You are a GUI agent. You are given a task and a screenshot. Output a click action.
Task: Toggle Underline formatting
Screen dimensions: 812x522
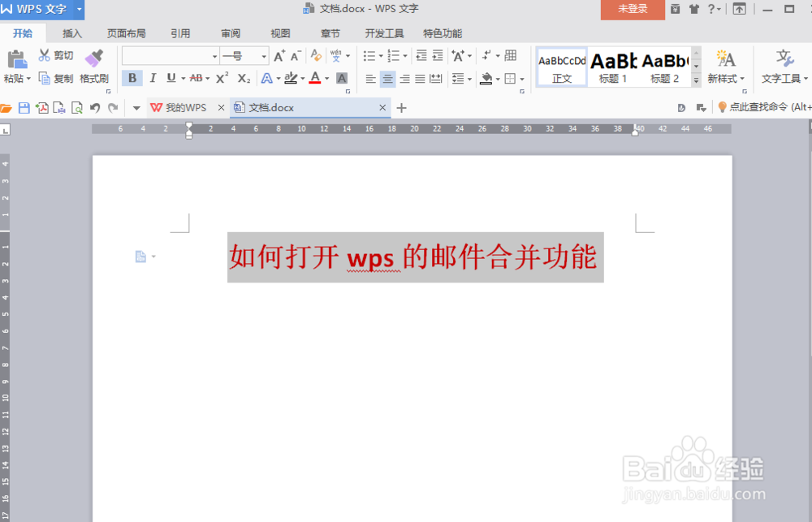pyautogui.click(x=171, y=78)
